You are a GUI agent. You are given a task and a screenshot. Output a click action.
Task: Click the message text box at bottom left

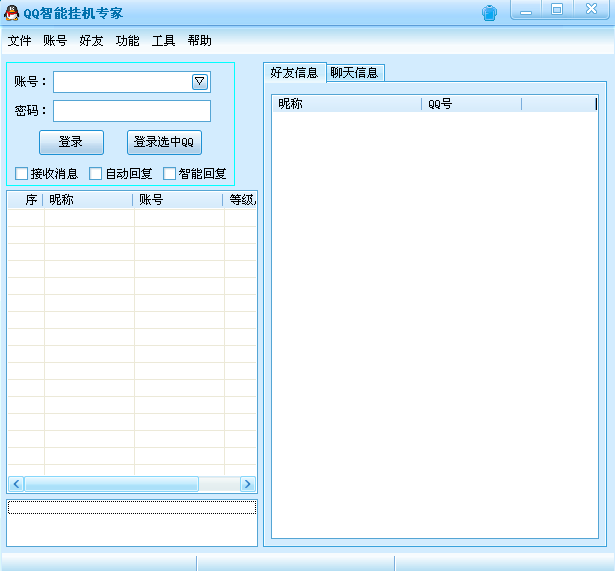[x=132, y=523]
